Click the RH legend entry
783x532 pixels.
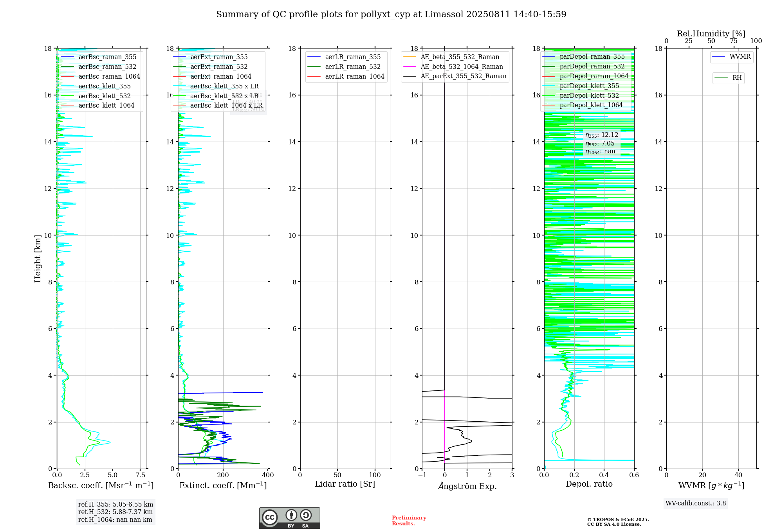coord(728,78)
